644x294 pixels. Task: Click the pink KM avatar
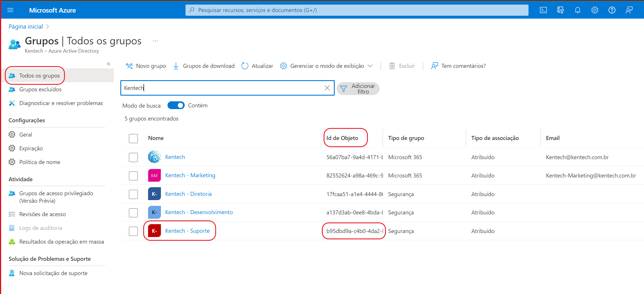[x=154, y=175]
